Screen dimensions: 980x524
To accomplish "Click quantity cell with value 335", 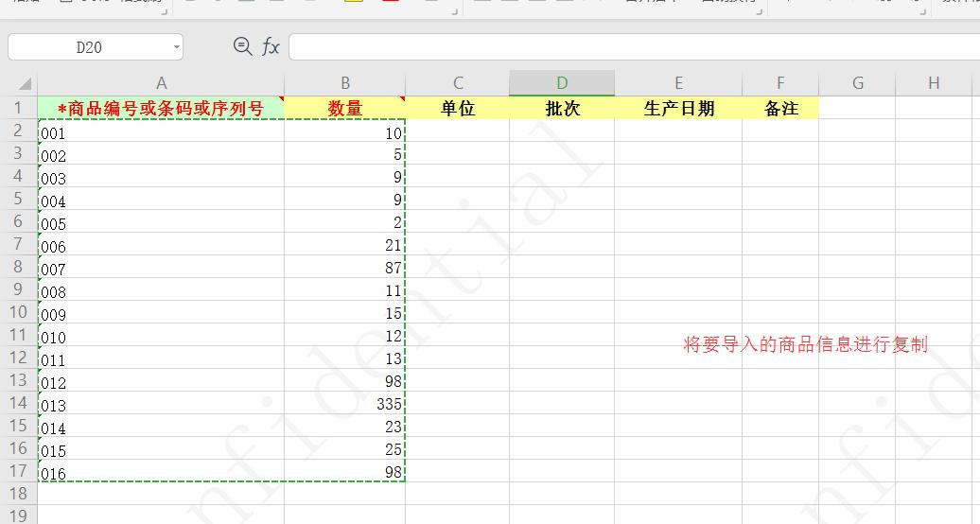I will pos(345,403).
